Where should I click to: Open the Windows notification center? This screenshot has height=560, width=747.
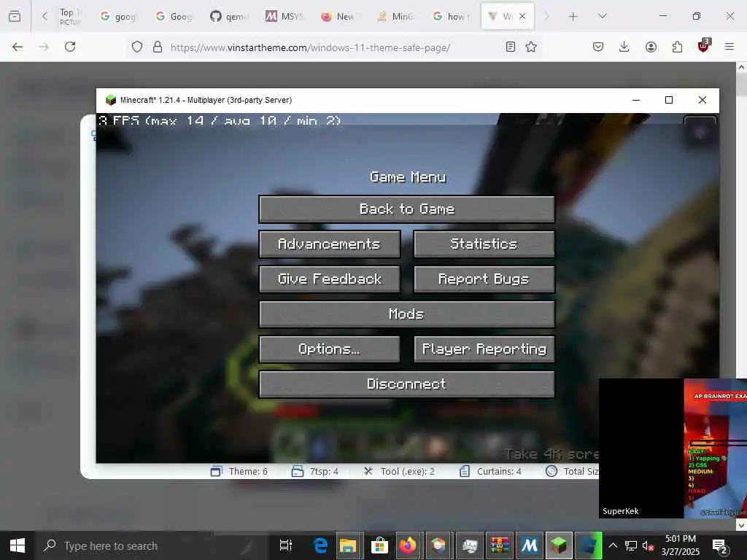[x=719, y=545]
